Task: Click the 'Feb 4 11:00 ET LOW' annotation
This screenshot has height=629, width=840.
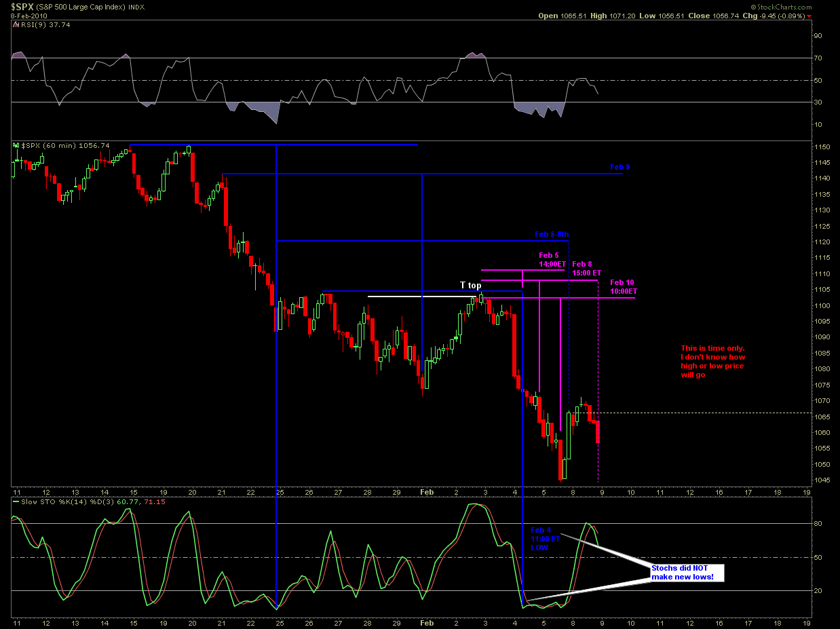Action: 546,538
